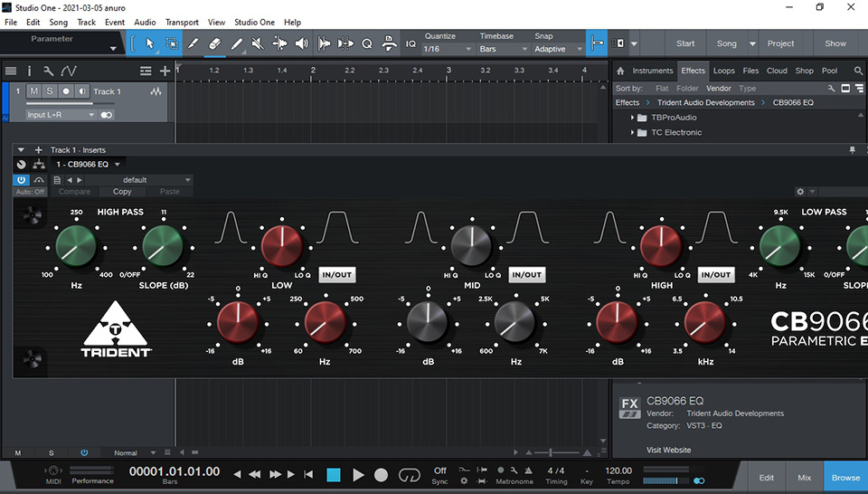The height and width of the screenshot is (494, 868).
Task: Open plugin settings gear icon
Action: tap(800, 192)
